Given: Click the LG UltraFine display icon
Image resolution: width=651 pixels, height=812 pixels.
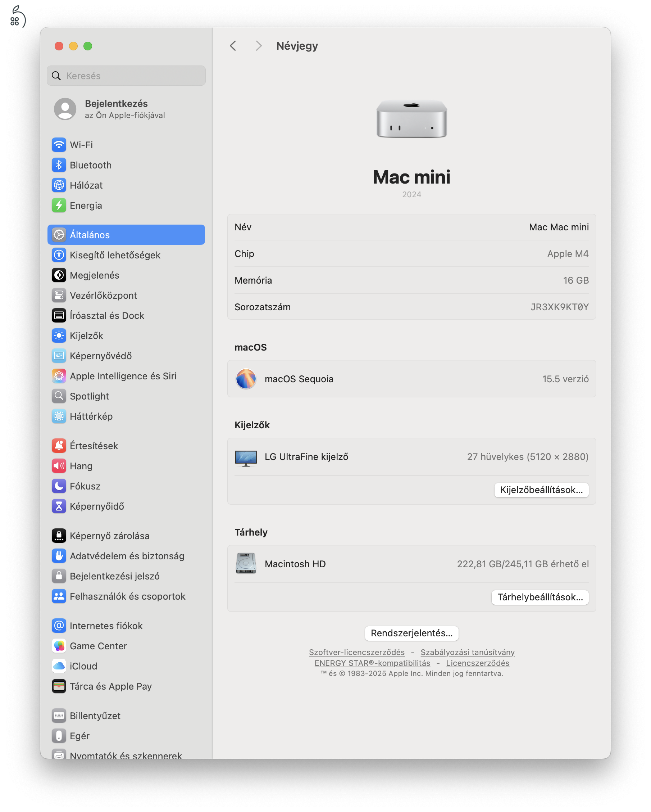Looking at the screenshot, I should (x=246, y=458).
